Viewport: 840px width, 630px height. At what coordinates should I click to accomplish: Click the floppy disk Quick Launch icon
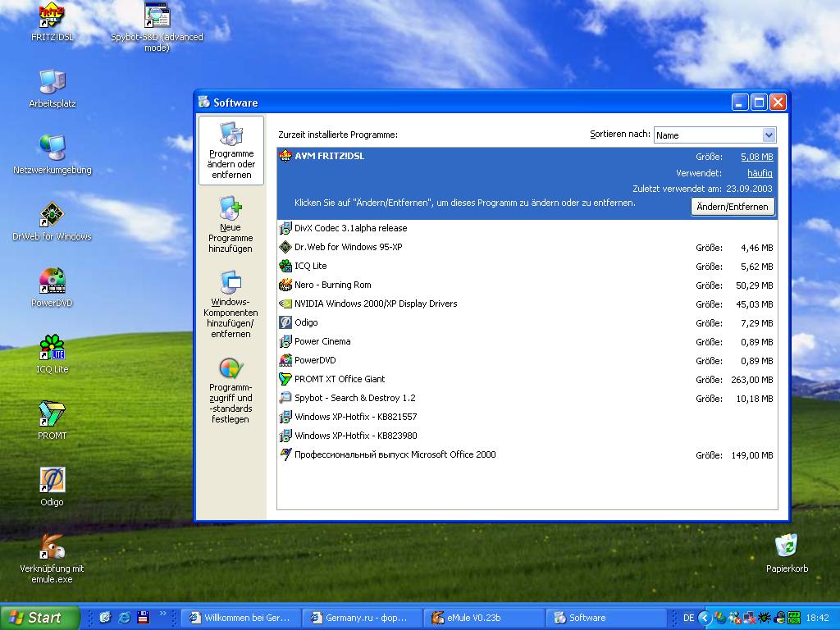pos(143,618)
